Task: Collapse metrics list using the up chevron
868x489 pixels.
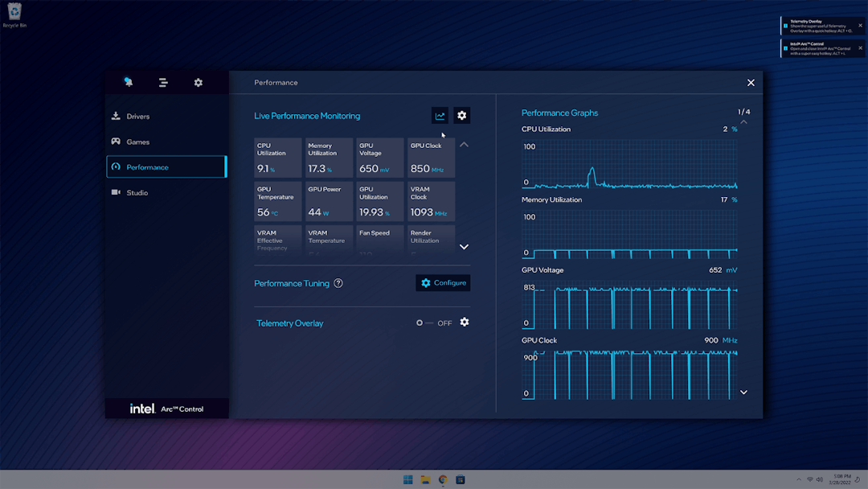Action: [464, 144]
